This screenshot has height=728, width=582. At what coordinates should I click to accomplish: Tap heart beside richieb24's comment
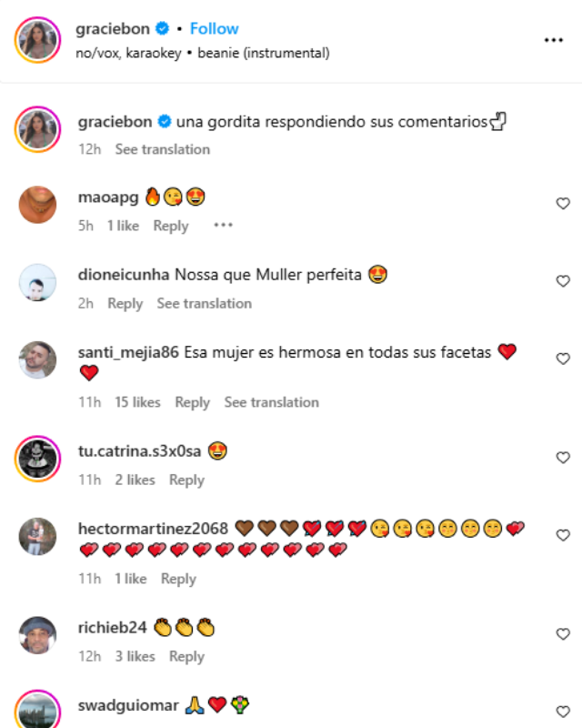coord(563,633)
